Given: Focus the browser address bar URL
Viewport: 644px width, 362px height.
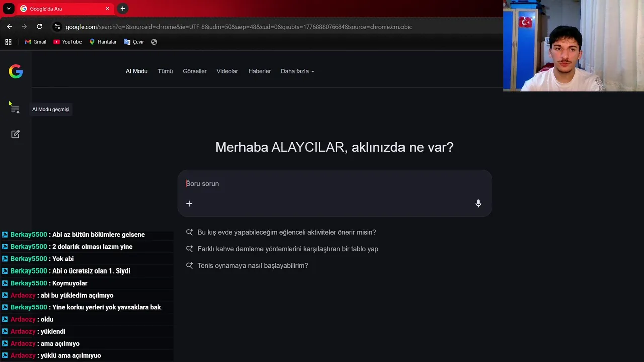Looking at the screenshot, I should coord(238,27).
